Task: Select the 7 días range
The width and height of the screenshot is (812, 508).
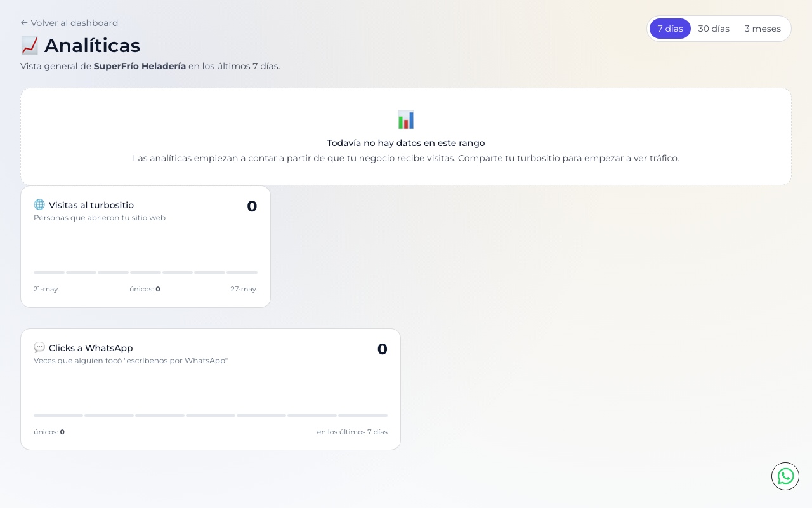Action: [x=670, y=29]
